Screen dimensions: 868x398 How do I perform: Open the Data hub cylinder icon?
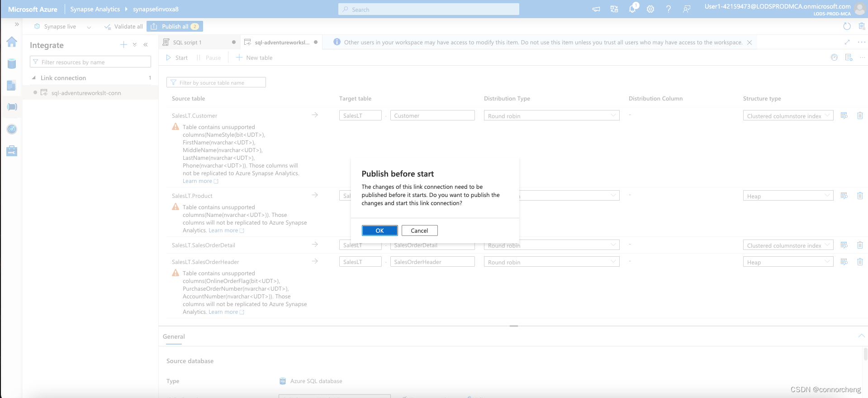12,63
